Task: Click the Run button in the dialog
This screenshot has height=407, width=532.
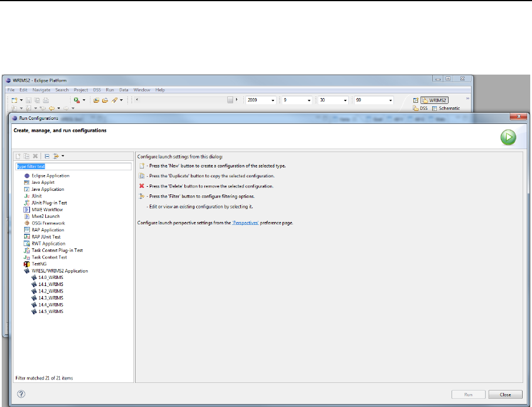Action: click(x=468, y=395)
